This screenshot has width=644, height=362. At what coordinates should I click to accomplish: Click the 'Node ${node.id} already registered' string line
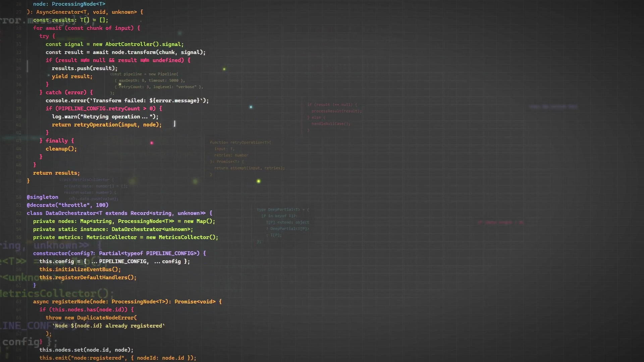pyautogui.click(x=108, y=326)
